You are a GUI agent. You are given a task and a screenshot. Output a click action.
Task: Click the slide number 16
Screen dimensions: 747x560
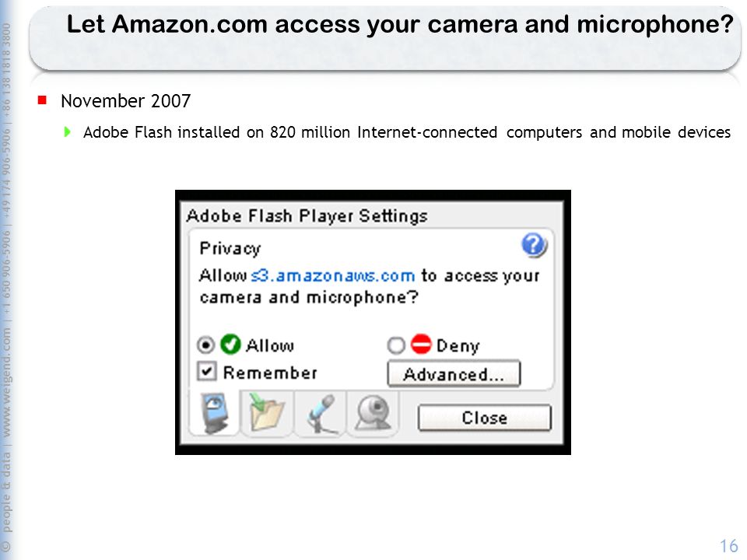tap(729, 546)
